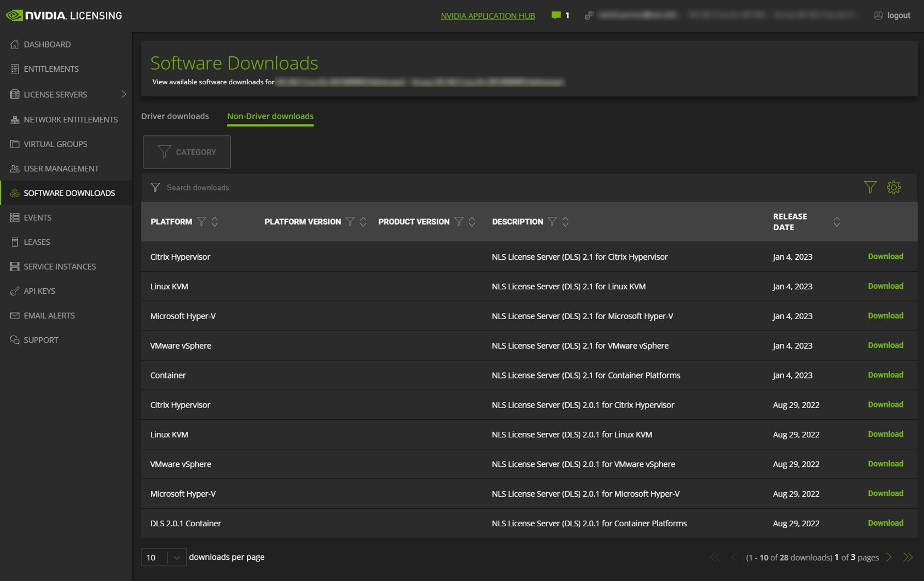Viewport: 924px width, 581px height.
Task: Download DLS 2.0.1 for Citrix Hypervisor
Action: 885,404
